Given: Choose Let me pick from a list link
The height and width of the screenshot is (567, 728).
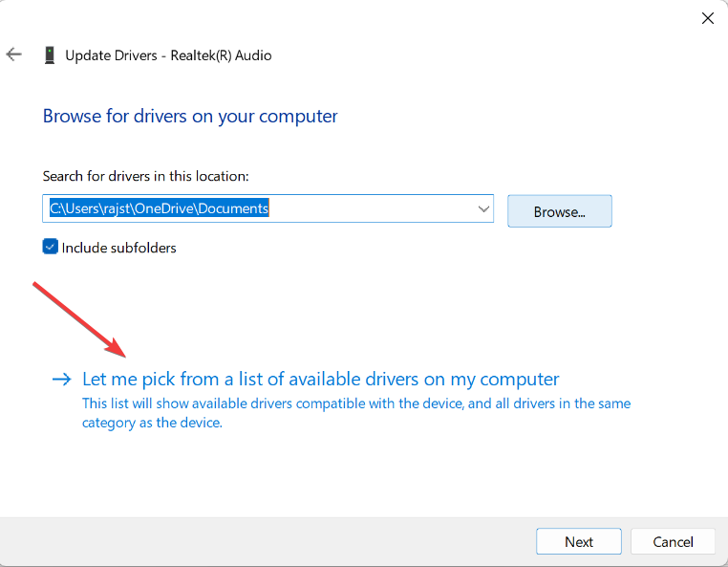Looking at the screenshot, I should (x=321, y=380).
